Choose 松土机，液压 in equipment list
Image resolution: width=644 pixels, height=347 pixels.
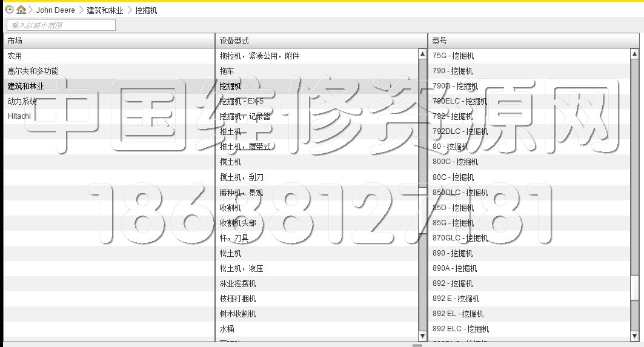pyautogui.click(x=241, y=268)
